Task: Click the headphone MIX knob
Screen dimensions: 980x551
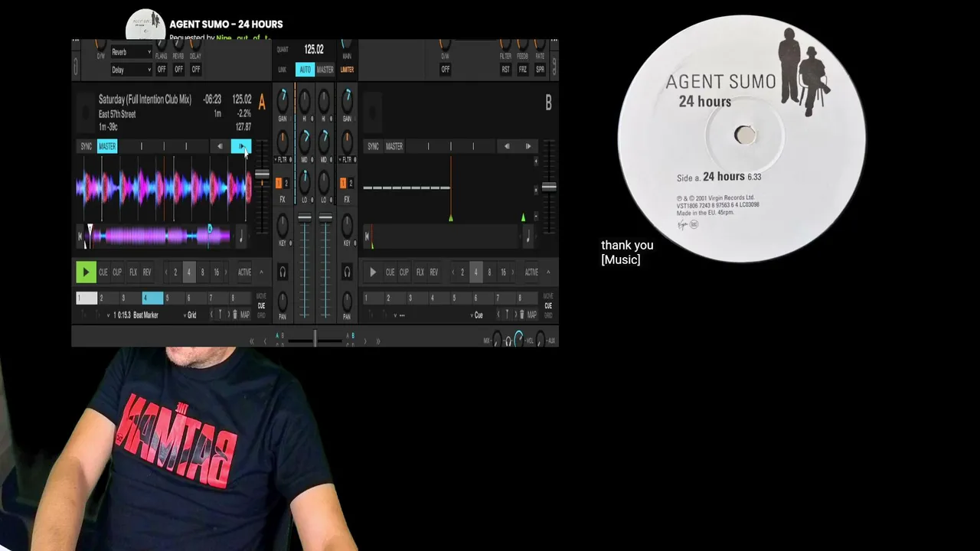Action: [497, 340]
